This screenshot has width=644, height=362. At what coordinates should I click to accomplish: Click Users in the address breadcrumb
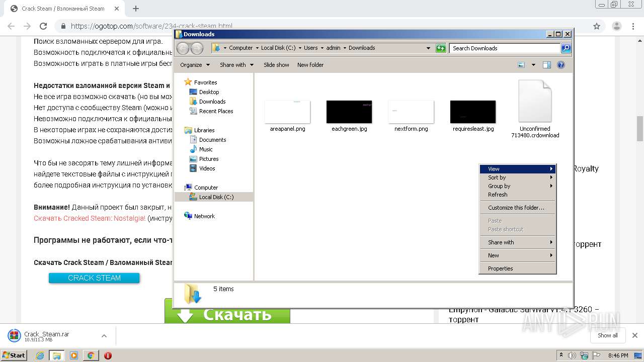(310, 48)
